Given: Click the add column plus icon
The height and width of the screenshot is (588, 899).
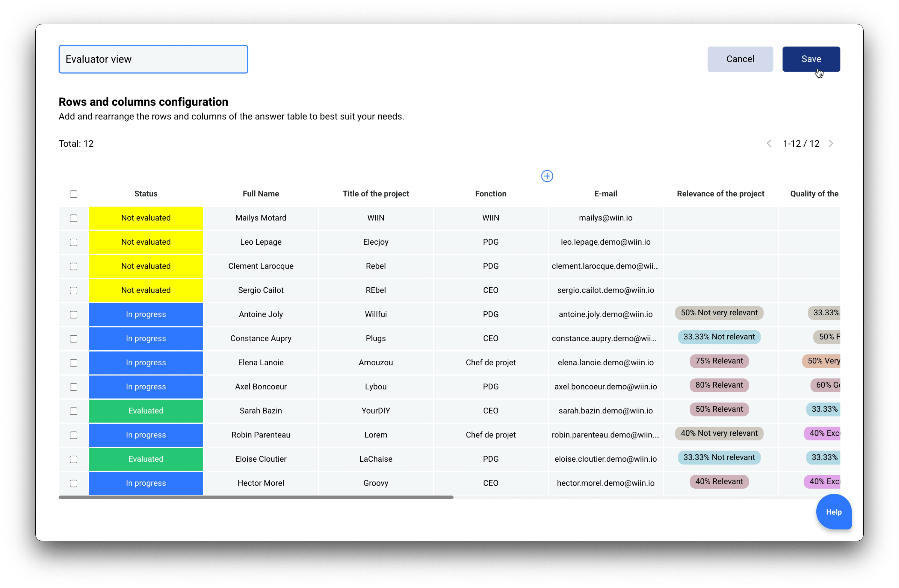Looking at the screenshot, I should 547,176.
